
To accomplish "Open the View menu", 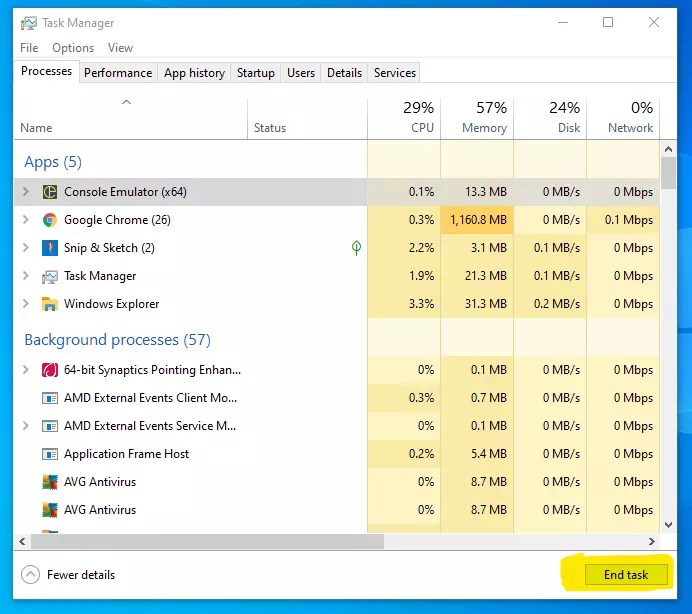I will (x=120, y=48).
